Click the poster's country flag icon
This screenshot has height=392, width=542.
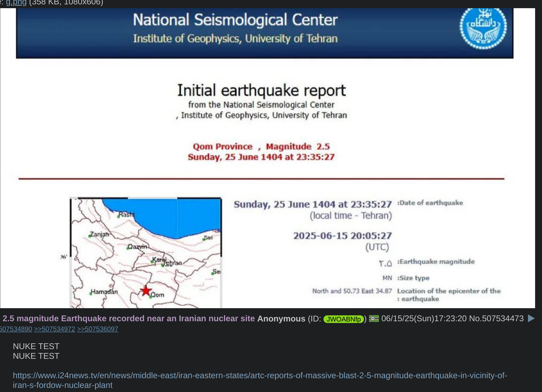[x=374, y=318]
